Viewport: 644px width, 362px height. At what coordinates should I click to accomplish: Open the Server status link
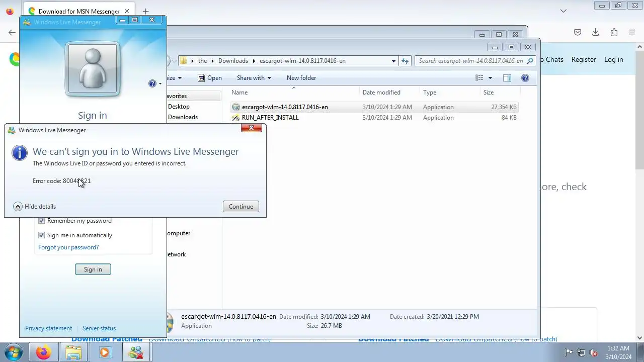99,328
